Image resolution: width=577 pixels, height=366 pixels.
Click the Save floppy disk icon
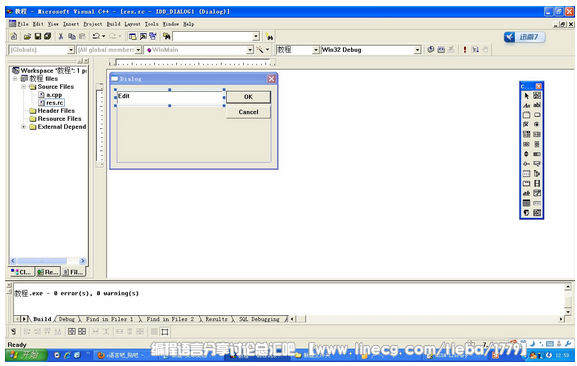[38, 36]
